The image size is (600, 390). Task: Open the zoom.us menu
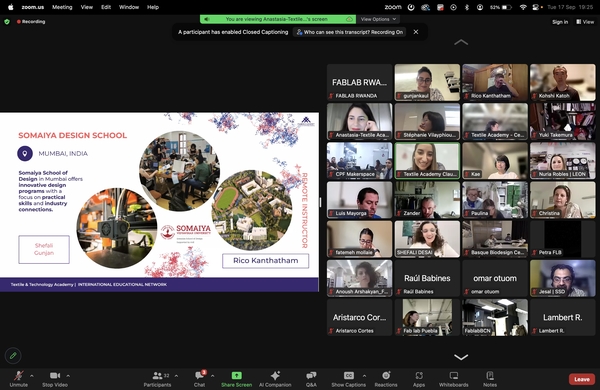pos(33,7)
